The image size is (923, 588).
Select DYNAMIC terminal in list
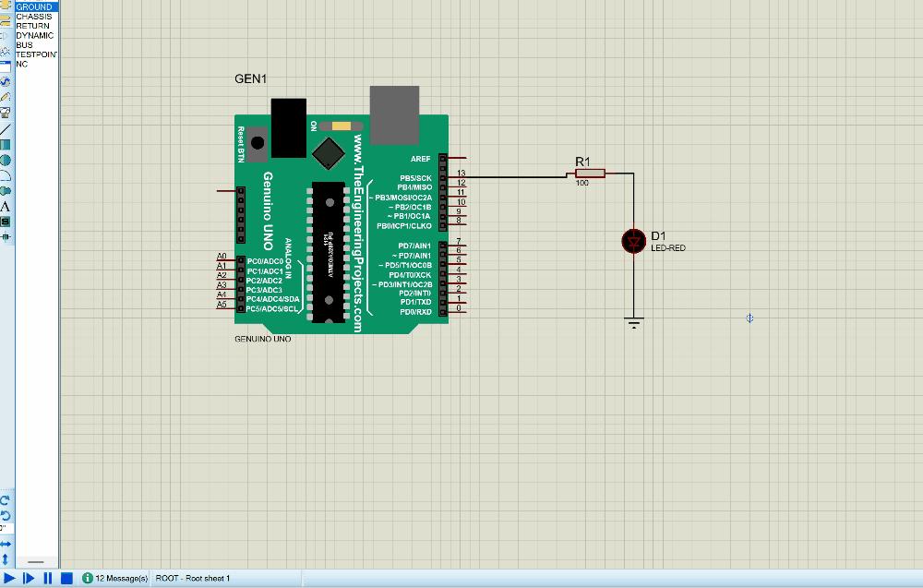[x=37, y=35]
